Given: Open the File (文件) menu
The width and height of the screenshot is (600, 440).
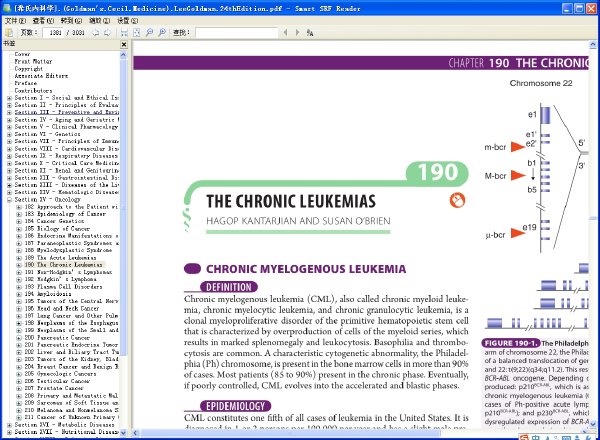Looking at the screenshot, I should pyautogui.click(x=15, y=20).
